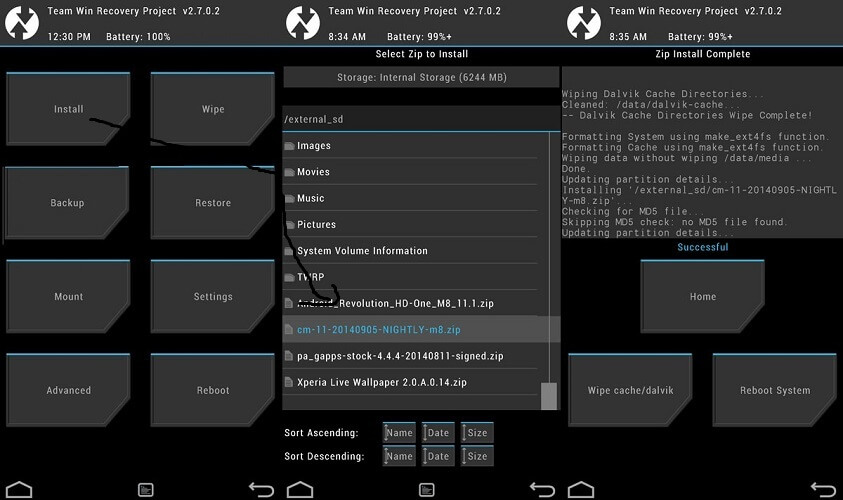Open the Wipe menu
The image size is (843, 500).
(x=212, y=109)
